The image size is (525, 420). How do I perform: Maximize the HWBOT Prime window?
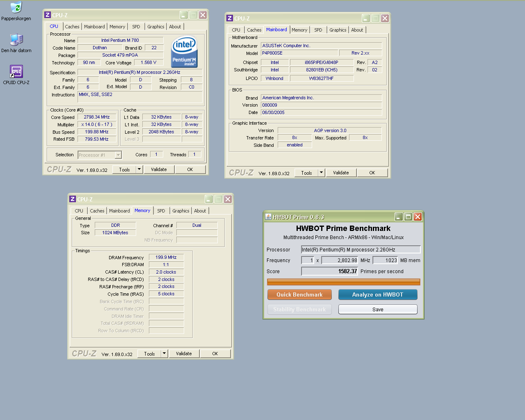(408, 217)
